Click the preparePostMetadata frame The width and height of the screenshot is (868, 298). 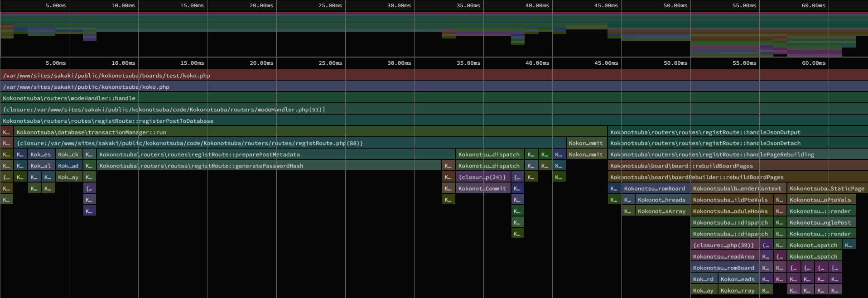point(275,154)
